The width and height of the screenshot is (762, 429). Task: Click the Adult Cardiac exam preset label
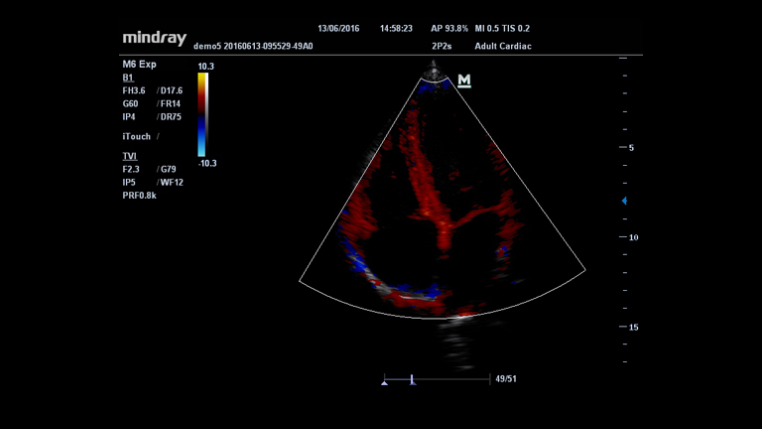(508, 46)
